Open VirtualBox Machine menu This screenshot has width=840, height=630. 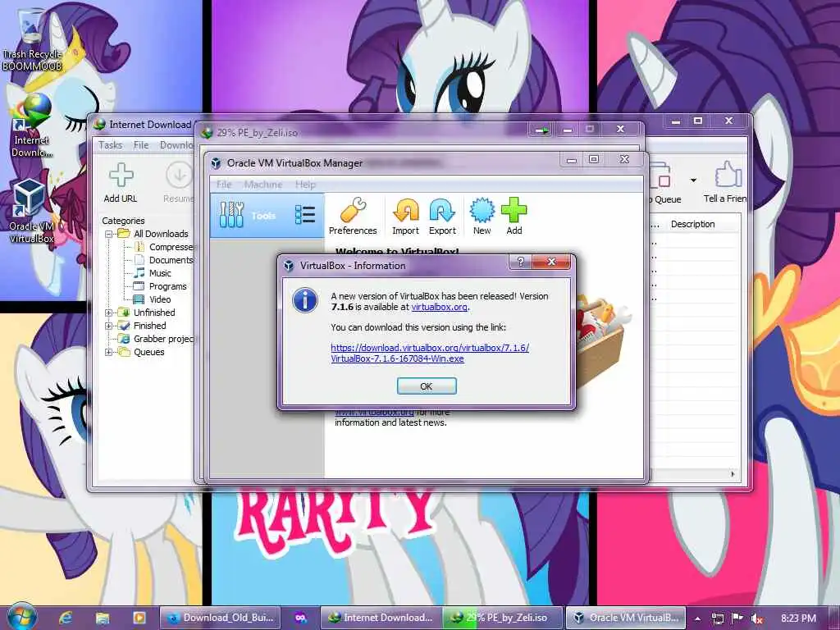pos(263,185)
